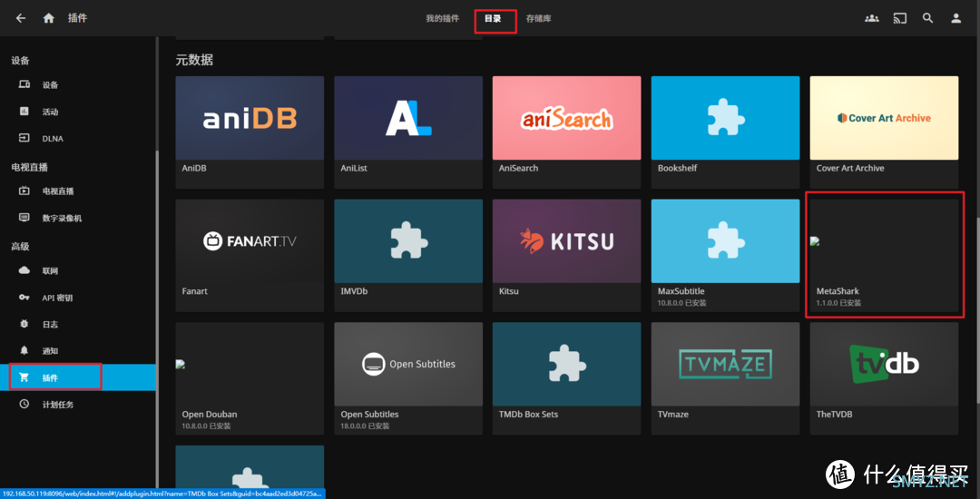Click the 设备 devices icon in sidebar
Image resolution: width=980 pixels, height=499 pixels.
[24, 85]
